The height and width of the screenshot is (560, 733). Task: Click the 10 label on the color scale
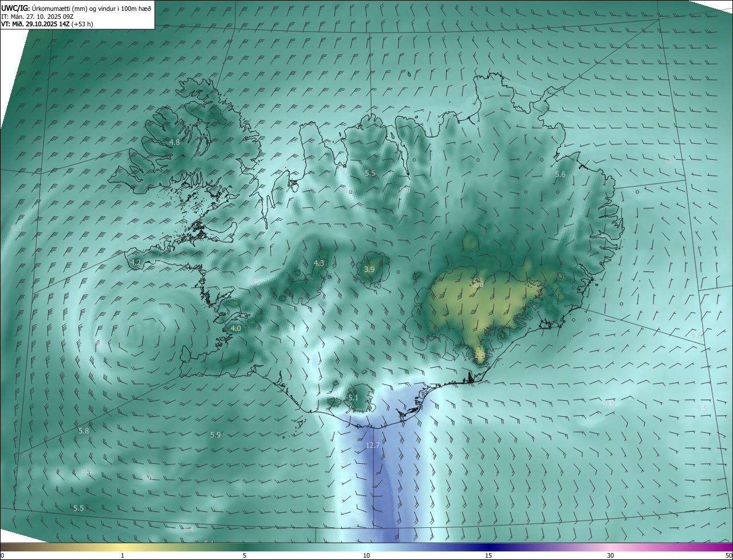[x=366, y=556]
